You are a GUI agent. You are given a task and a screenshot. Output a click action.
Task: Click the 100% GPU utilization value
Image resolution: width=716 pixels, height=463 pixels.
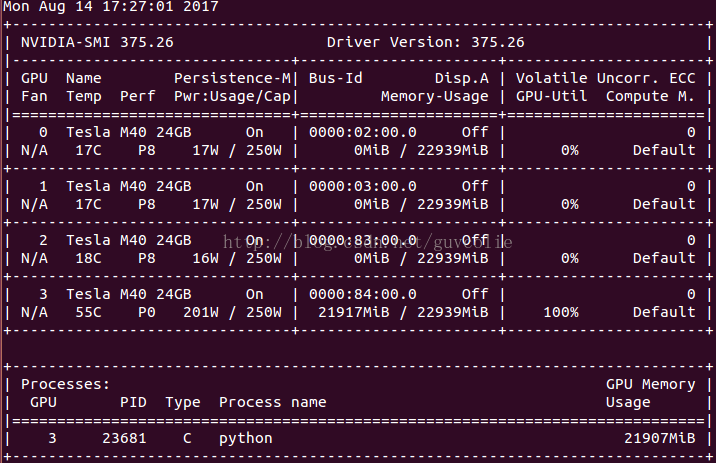click(x=561, y=312)
